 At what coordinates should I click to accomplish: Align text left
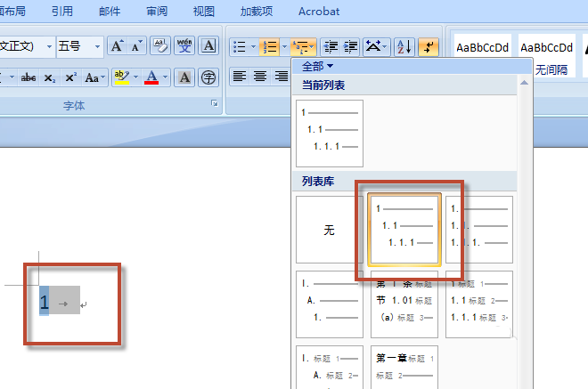tap(240, 77)
